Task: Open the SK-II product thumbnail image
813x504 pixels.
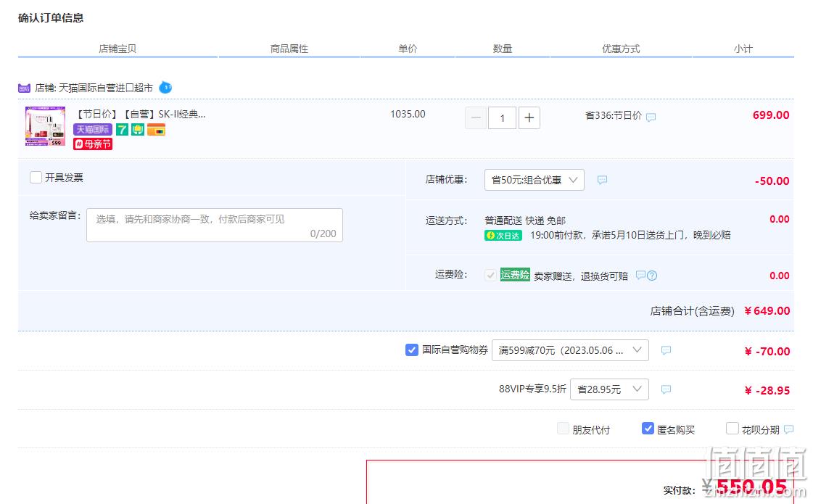Action: pos(46,126)
